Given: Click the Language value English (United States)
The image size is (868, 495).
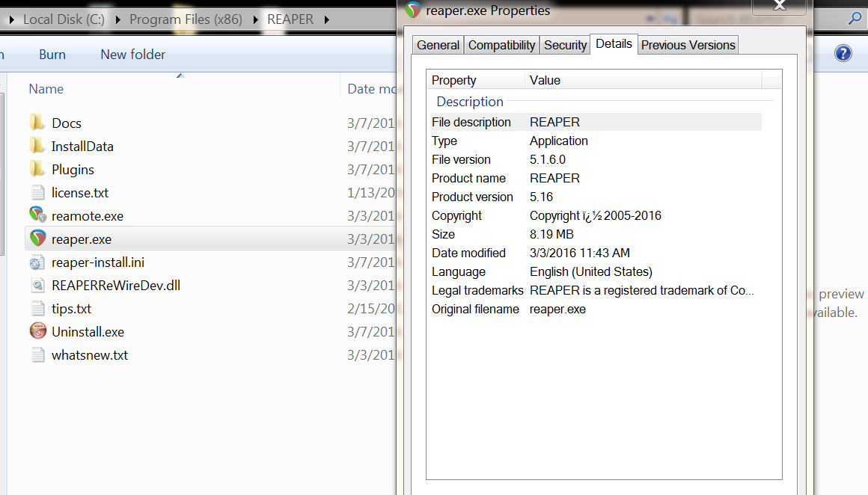Looking at the screenshot, I should coord(590,272).
